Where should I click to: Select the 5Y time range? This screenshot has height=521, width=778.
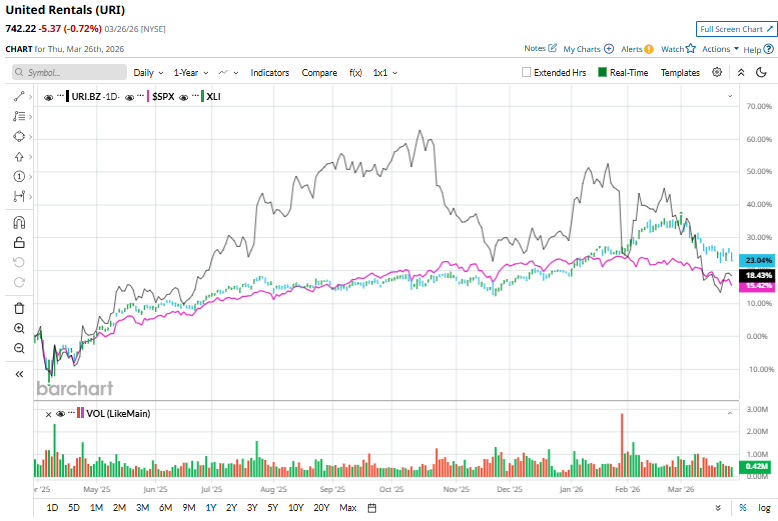[x=273, y=508]
